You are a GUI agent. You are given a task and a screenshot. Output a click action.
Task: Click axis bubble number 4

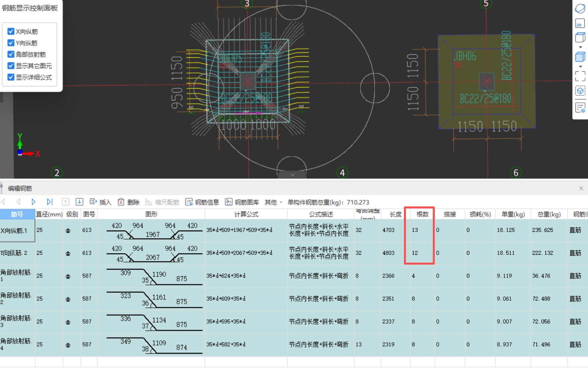[342, 172]
